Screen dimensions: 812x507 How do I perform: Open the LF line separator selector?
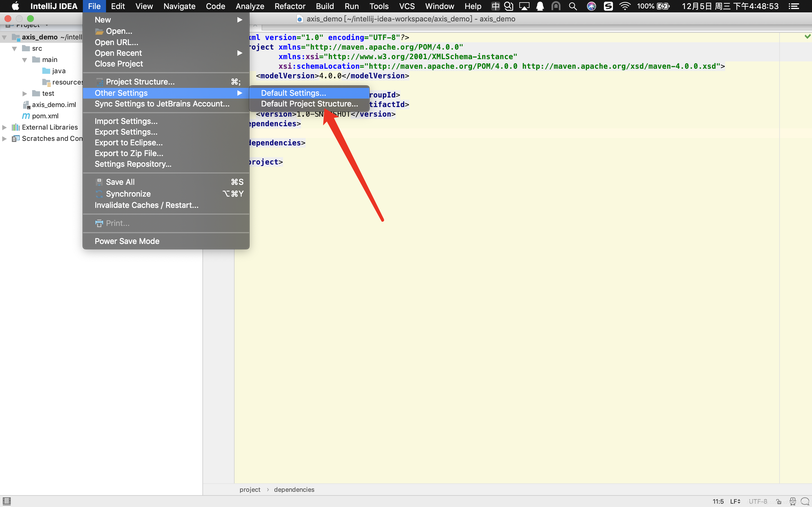pos(735,501)
